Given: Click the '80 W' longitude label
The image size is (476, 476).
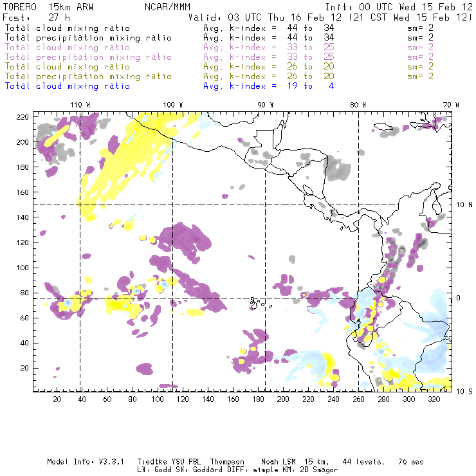Looking at the screenshot, I should coord(358,105).
